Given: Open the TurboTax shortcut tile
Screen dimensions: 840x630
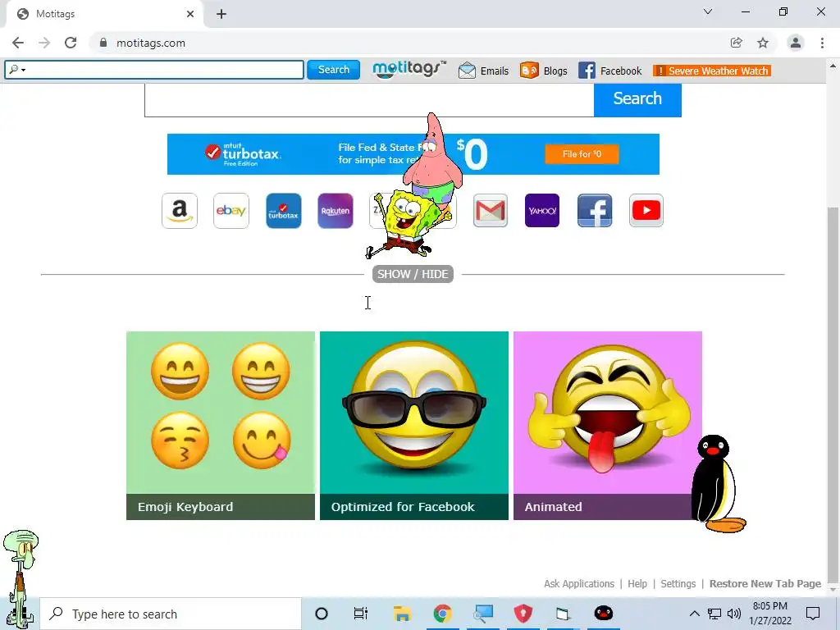Looking at the screenshot, I should [283, 211].
